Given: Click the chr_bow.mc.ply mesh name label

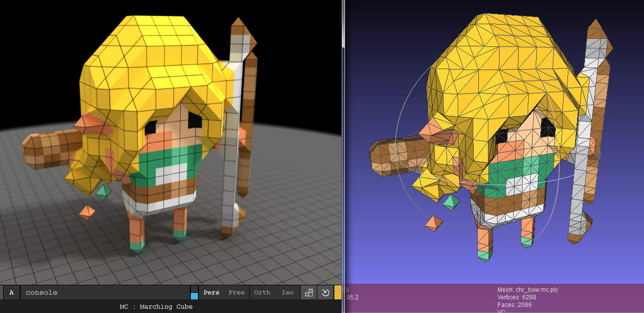Looking at the screenshot, I should click(x=529, y=289).
